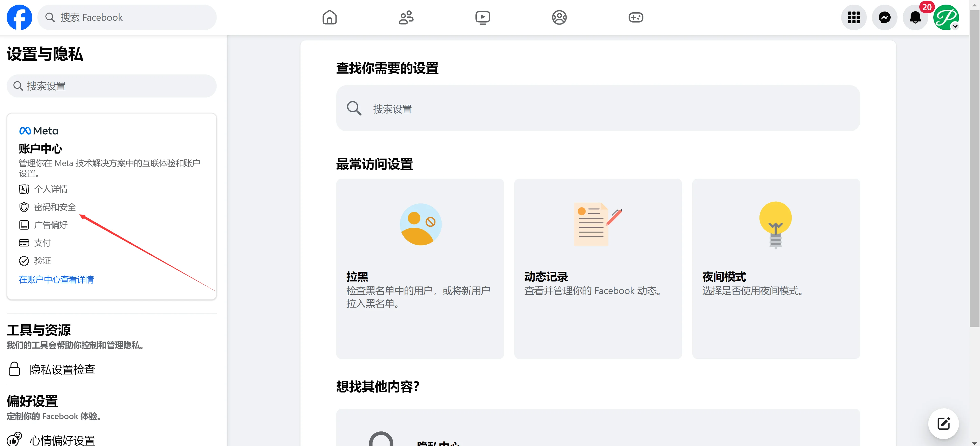Open the grid menu icon
The width and height of the screenshot is (980, 446).
click(854, 17)
